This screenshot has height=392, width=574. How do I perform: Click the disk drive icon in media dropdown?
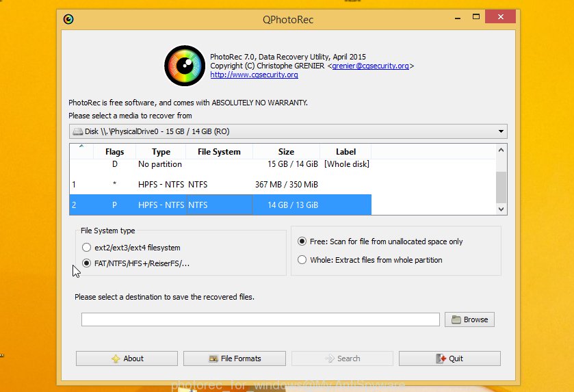(x=77, y=132)
